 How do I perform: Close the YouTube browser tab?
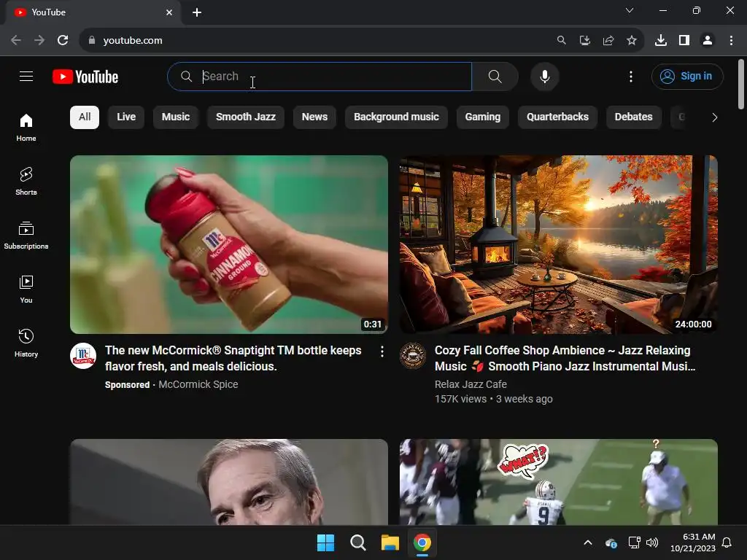point(169,12)
